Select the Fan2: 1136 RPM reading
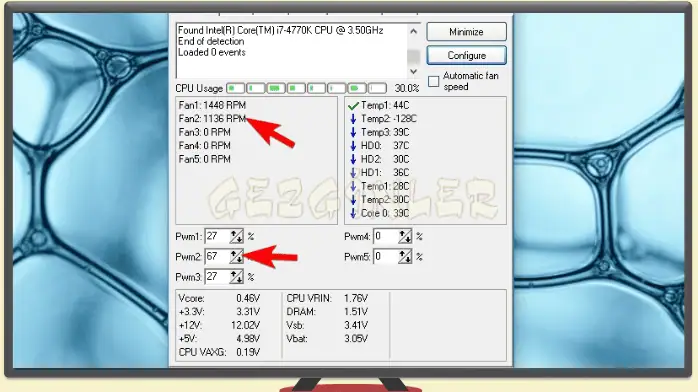Viewport: 698px width, 392px height. [212, 118]
